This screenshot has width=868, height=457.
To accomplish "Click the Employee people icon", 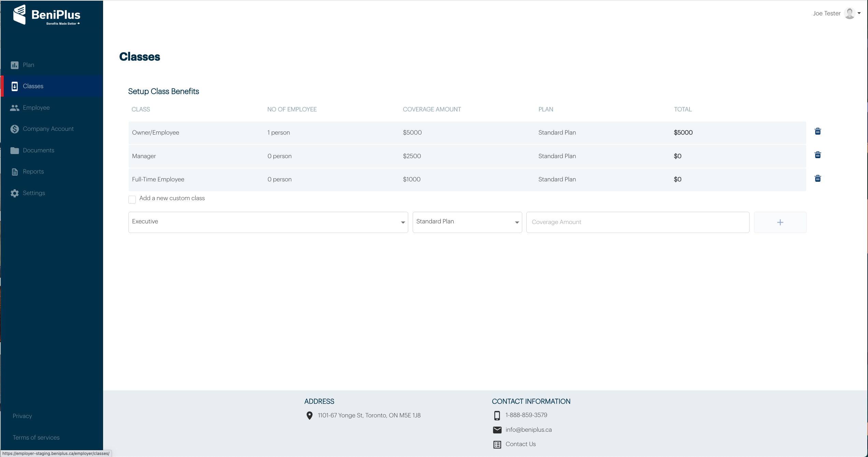I will coord(15,108).
